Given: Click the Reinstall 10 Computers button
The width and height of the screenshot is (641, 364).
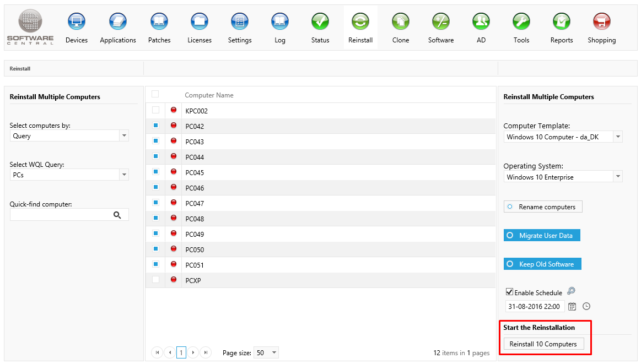Looking at the screenshot, I should 543,344.
